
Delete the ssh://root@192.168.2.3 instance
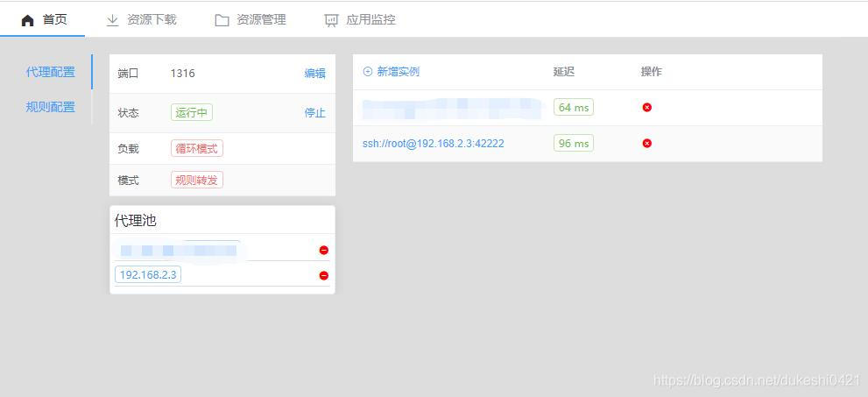pos(646,144)
